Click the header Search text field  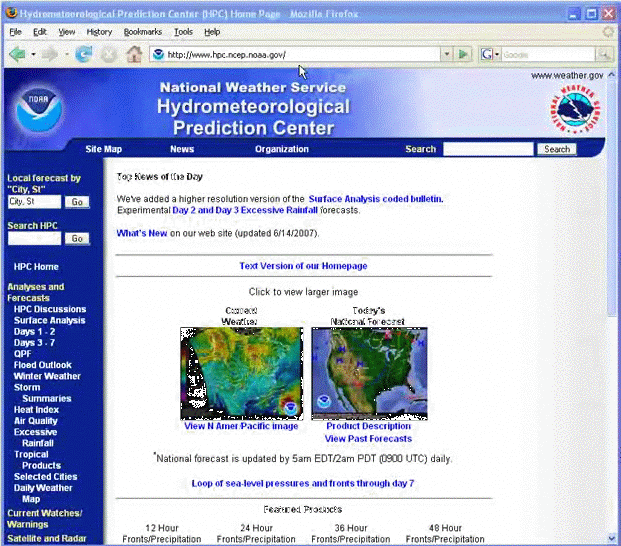[488, 149]
